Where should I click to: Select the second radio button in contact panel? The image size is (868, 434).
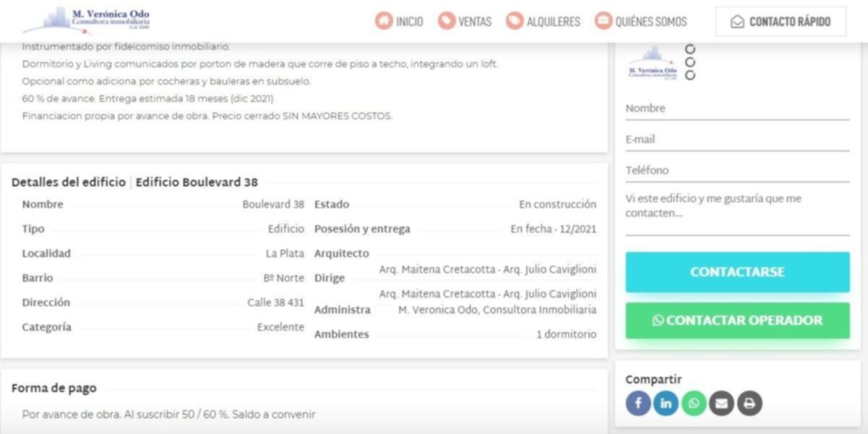(690, 62)
